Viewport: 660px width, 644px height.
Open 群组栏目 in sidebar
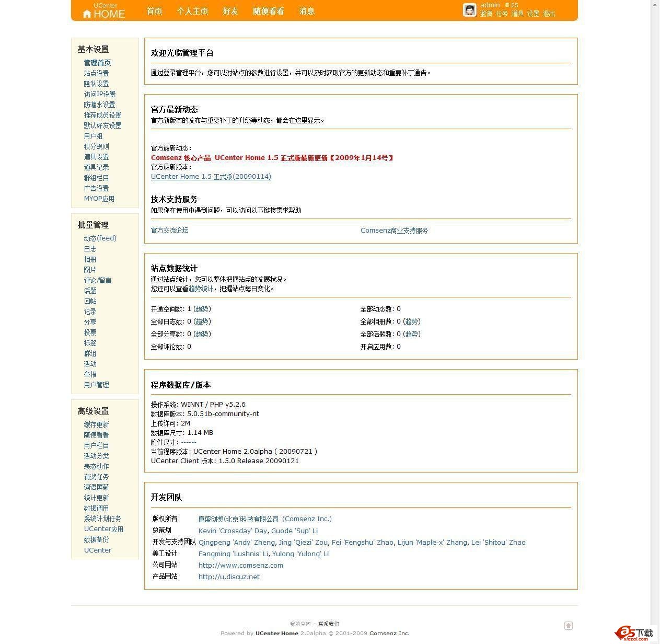click(x=96, y=178)
